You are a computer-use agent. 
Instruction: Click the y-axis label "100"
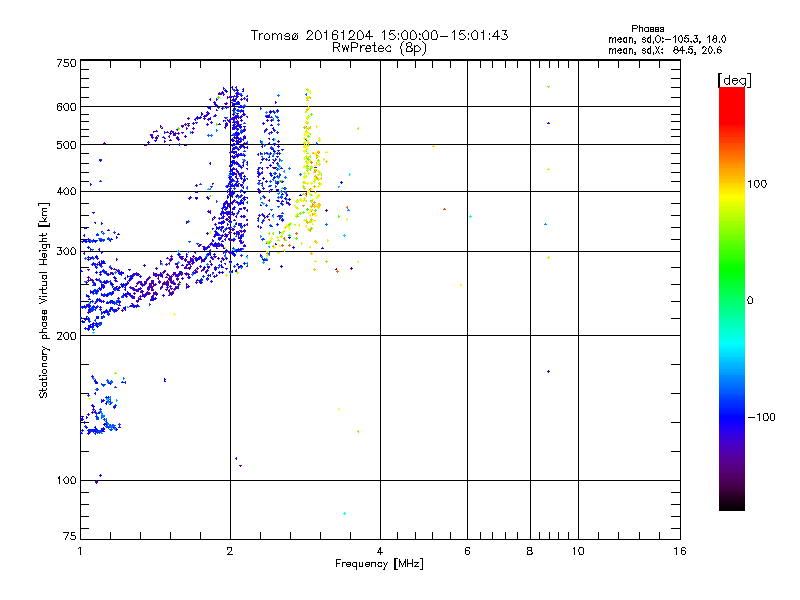pos(66,480)
